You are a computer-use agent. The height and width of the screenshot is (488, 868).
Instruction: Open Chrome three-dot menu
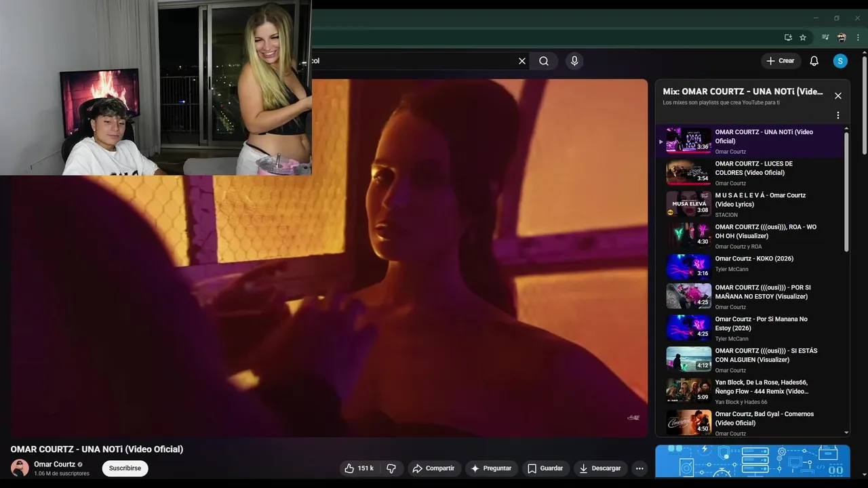857,37
